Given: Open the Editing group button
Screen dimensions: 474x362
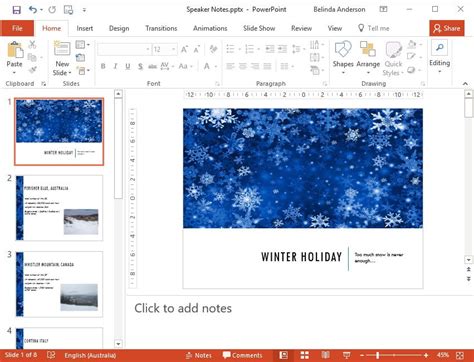Looking at the screenshot, I should tap(439, 56).
